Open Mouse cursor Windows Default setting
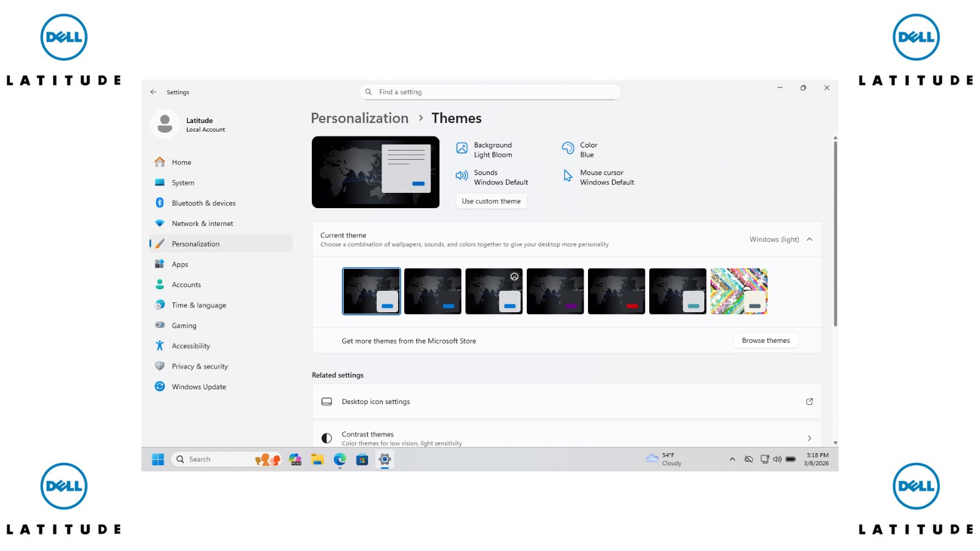980x551 pixels. coord(598,178)
